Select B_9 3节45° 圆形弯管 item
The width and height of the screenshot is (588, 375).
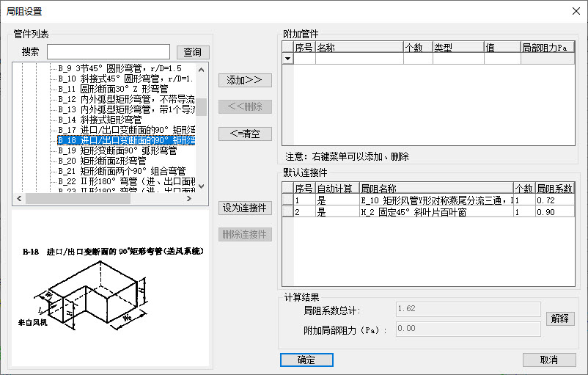[120, 68]
